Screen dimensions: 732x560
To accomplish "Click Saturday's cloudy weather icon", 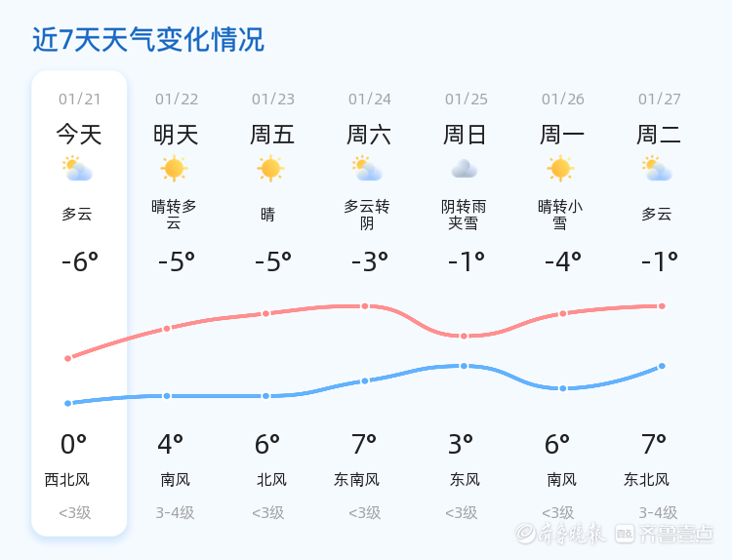I will tap(367, 169).
